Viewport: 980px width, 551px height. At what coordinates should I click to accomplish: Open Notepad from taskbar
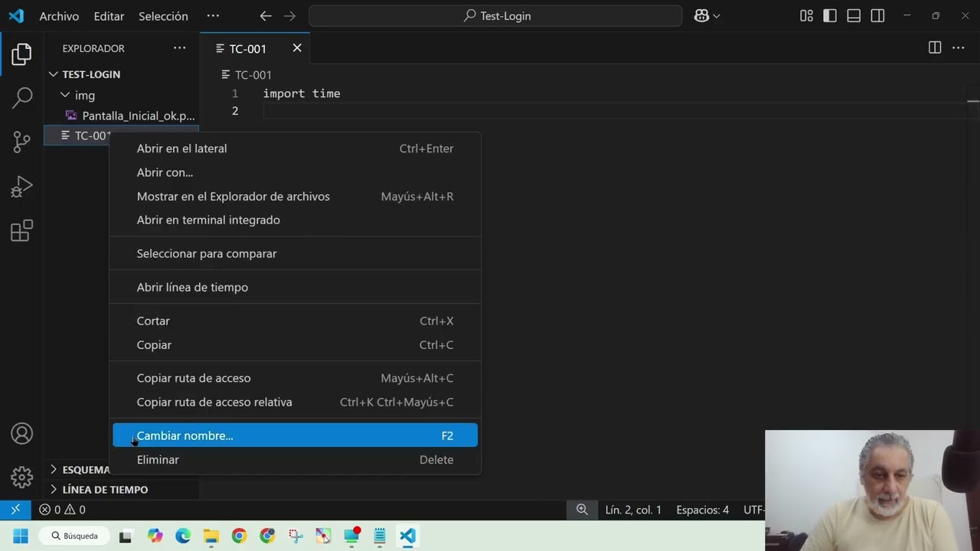click(380, 536)
